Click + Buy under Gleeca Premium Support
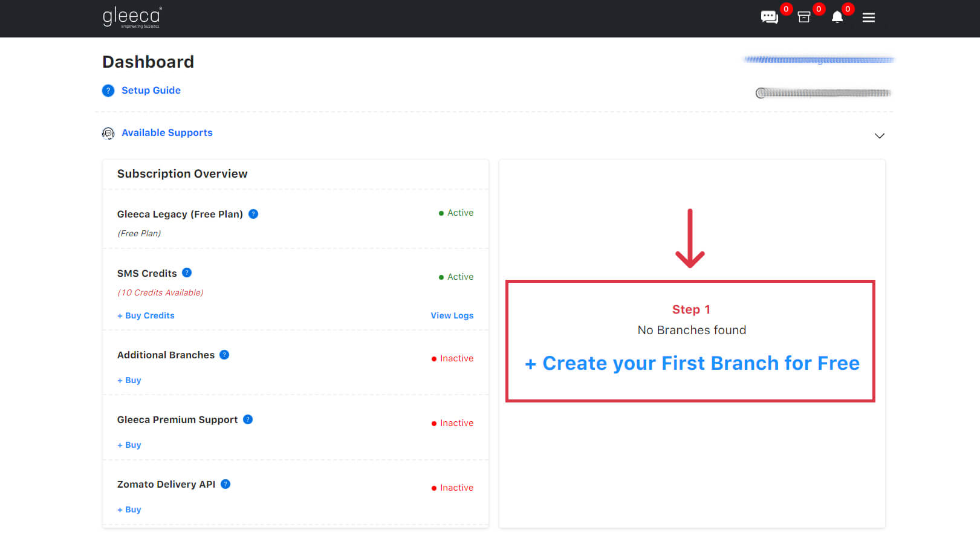The image size is (980, 536). [129, 445]
